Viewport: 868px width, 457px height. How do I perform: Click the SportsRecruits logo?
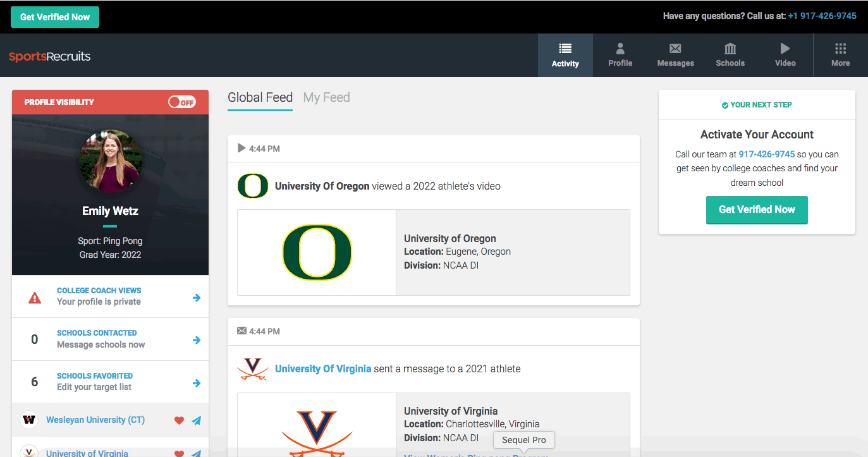point(50,56)
